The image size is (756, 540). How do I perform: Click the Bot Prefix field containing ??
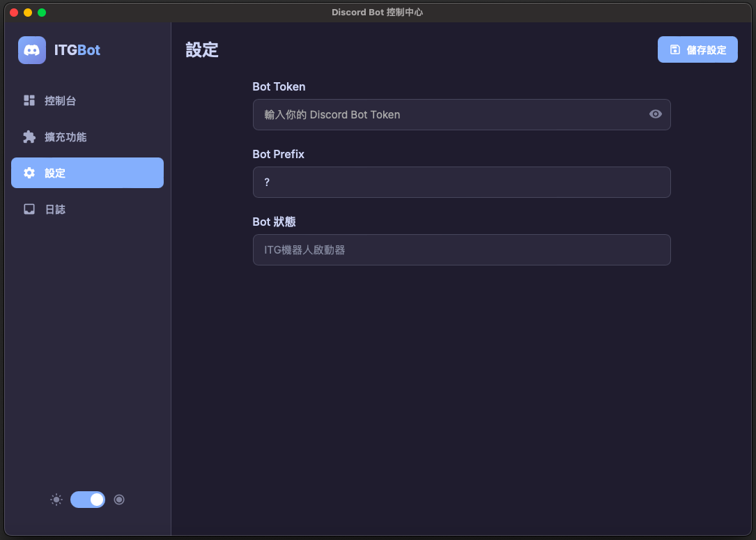point(461,182)
